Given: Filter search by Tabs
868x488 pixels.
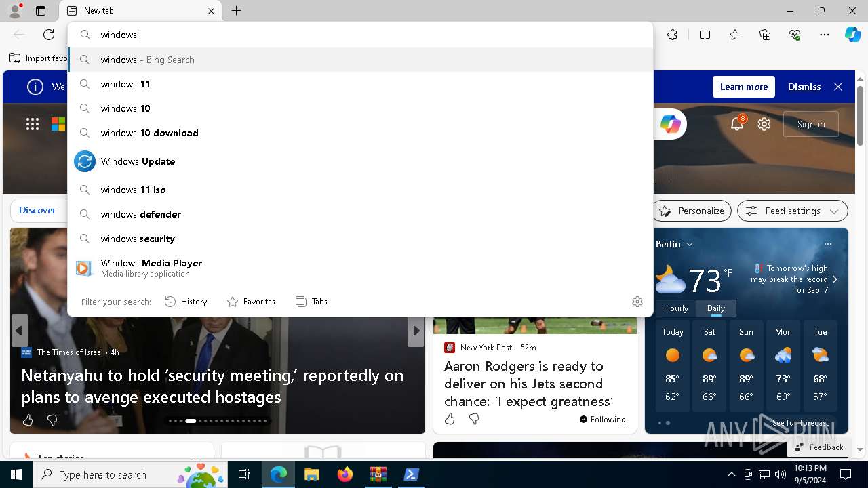Looking at the screenshot, I should 311,302.
